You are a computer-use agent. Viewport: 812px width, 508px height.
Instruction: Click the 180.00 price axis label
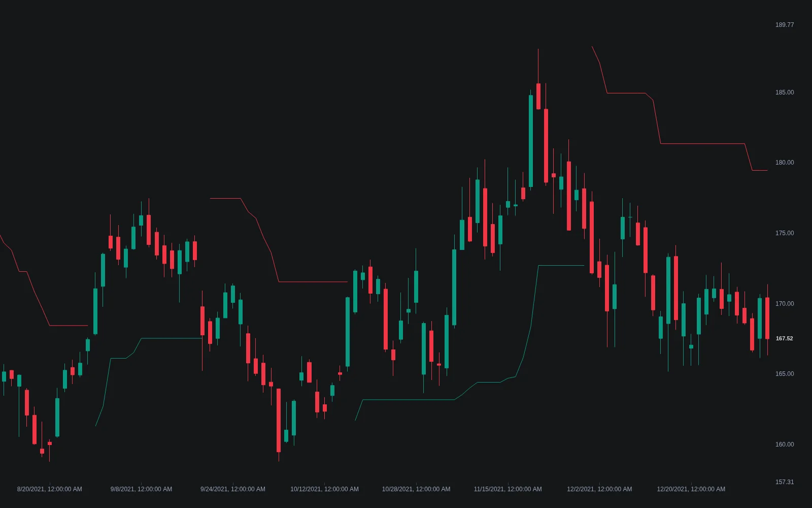click(785, 163)
